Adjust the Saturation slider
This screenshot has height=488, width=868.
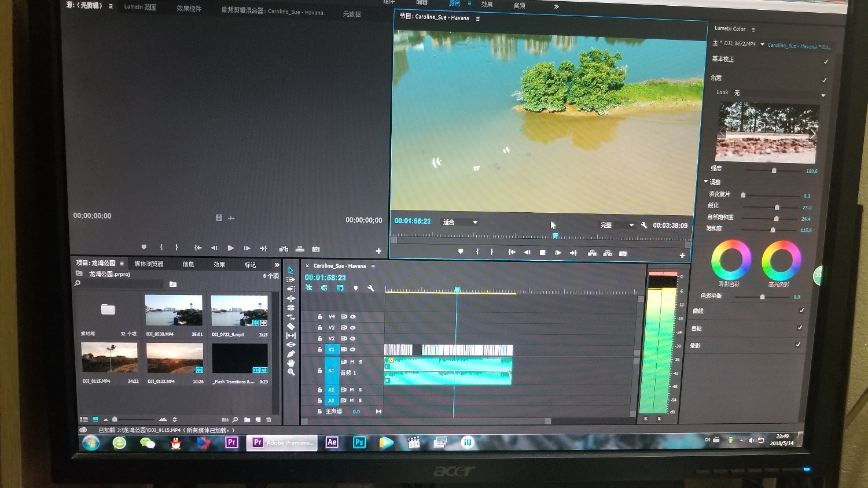(x=773, y=230)
